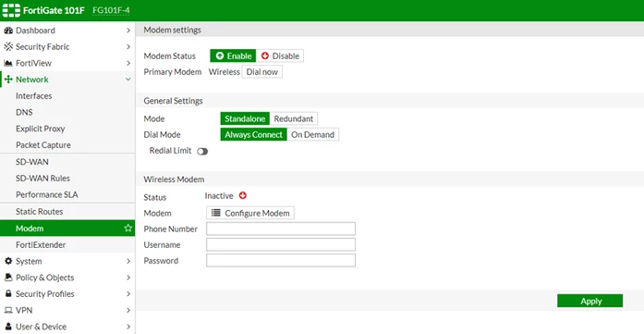Open FortiExtender page

click(x=67, y=245)
